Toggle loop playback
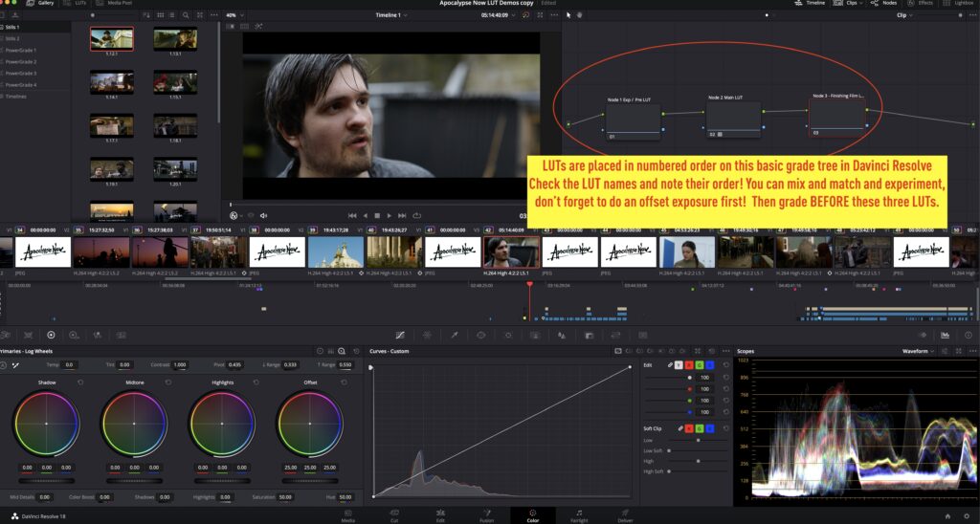The width and height of the screenshot is (980, 524). [416, 215]
